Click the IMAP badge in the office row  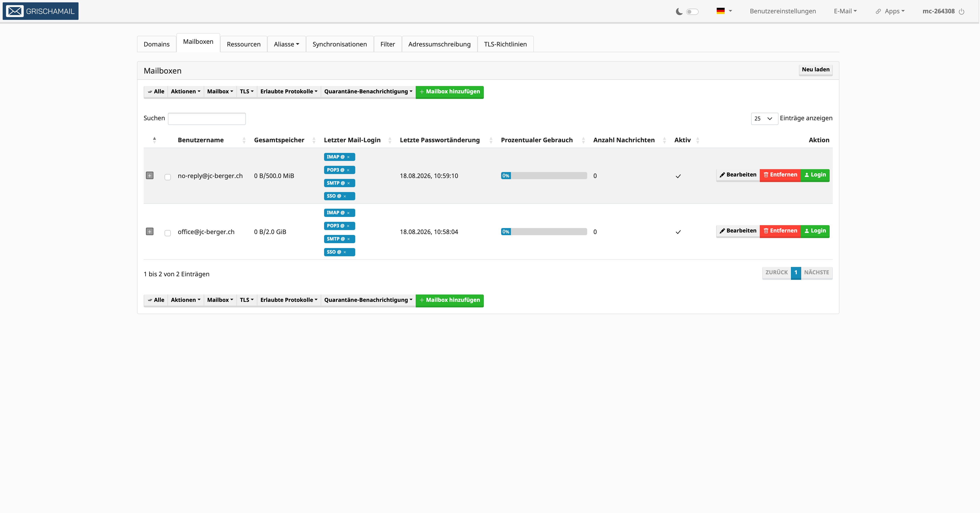[339, 213]
